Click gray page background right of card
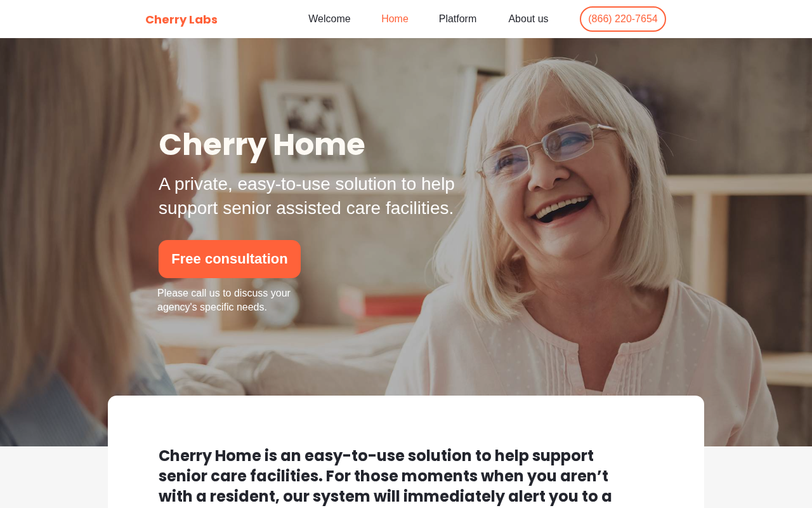The height and width of the screenshot is (508, 812). point(758,476)
